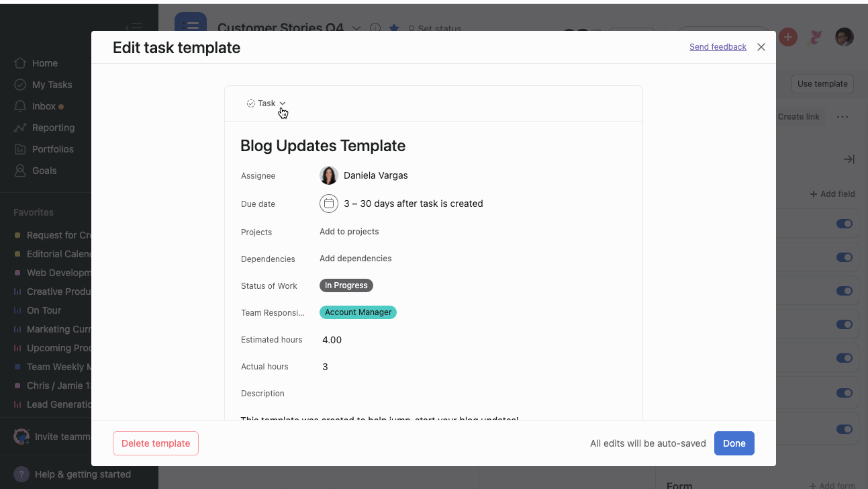Open Portfolios

[x=53, y=148]
